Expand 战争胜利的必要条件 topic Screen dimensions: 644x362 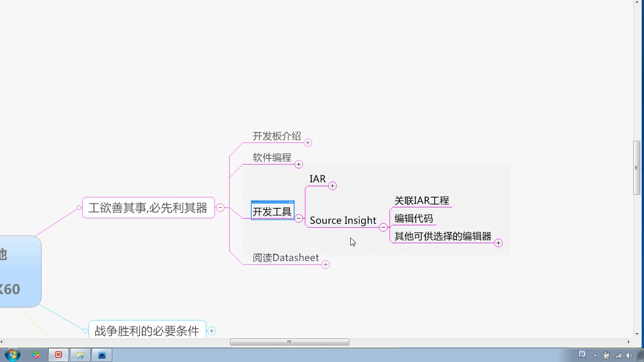212,331
